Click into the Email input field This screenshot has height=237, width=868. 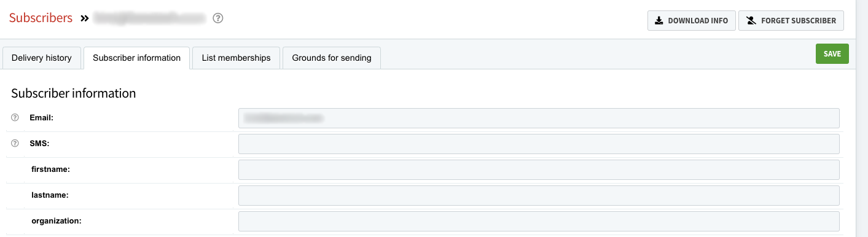(539, 118)
